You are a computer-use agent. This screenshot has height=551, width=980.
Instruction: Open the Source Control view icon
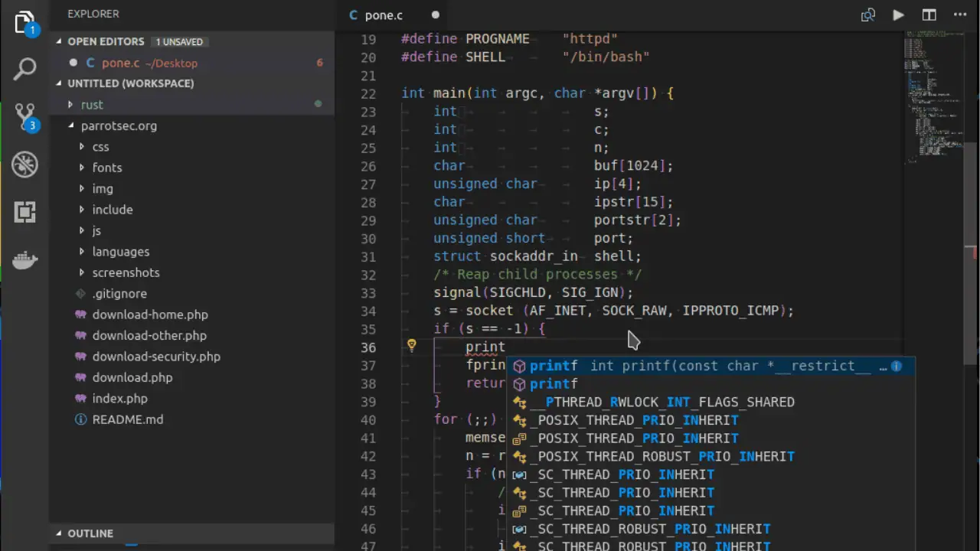click(x=24, y=116)
